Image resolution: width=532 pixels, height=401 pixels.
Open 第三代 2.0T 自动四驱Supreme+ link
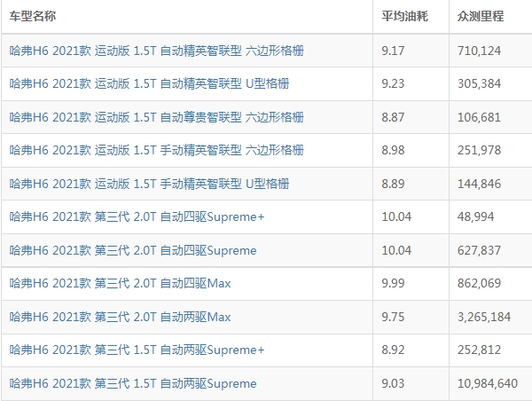(137, 216)
